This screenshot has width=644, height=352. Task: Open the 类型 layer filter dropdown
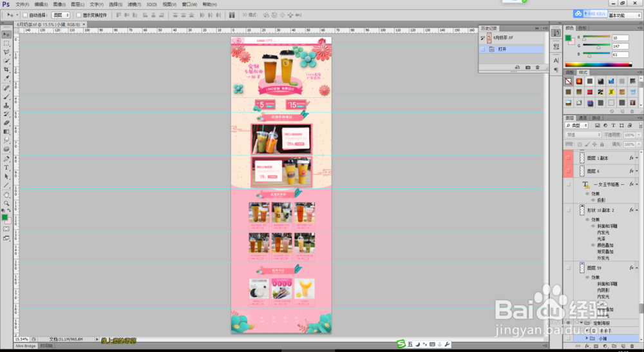pos(576,126)
